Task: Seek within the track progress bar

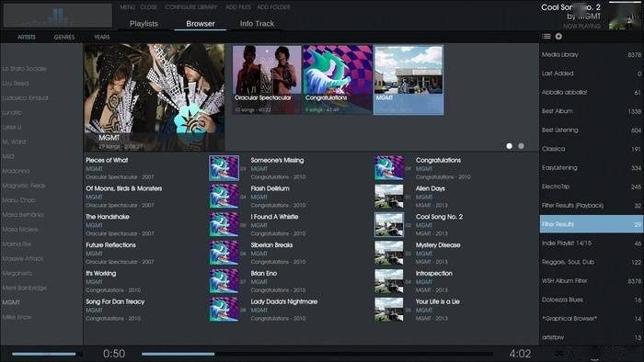Action: (317, 354)
